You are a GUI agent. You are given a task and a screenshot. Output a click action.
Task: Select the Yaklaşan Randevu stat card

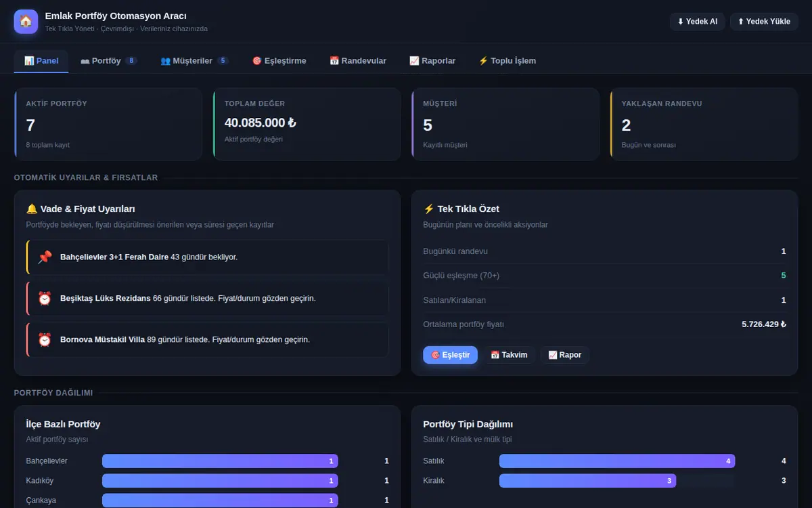pyautogui.click(x=704, y=124)
